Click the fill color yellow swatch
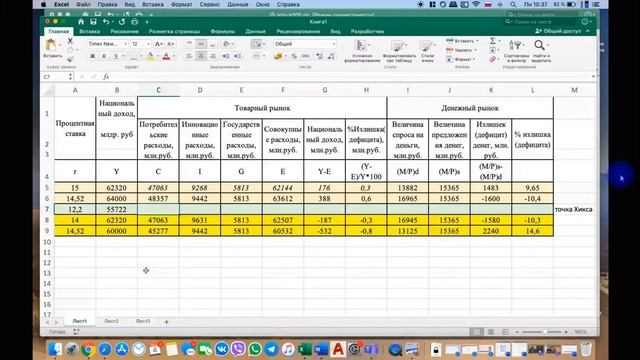Viewport: 640px width, 360px height. [x=151, y=56]
